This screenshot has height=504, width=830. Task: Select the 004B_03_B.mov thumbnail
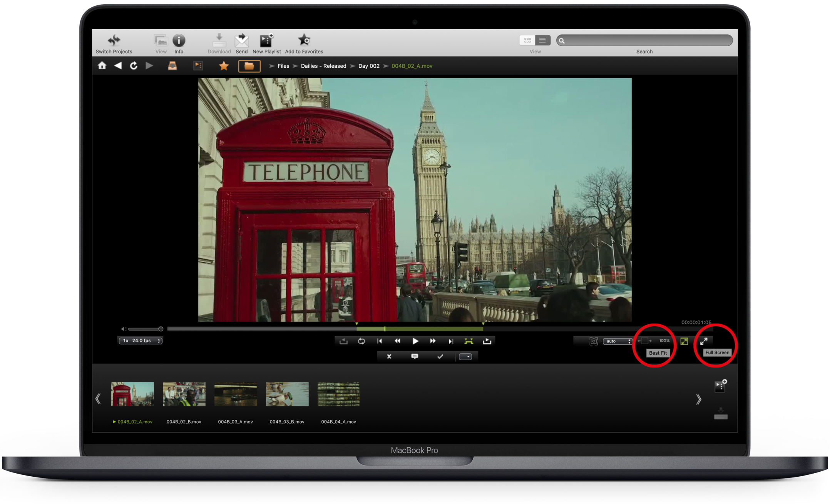287,394
